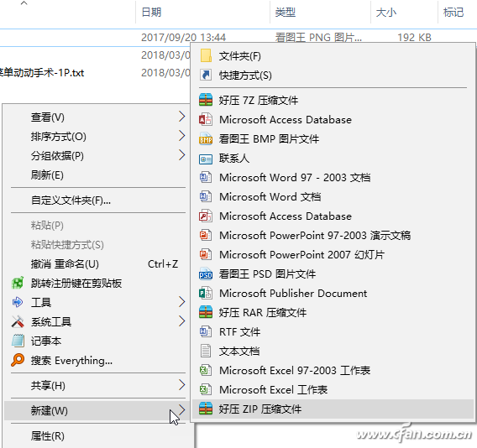The image size is (477, 448).
Task: Click the PowerPoint 2007 幻灯片 icon
Action: (206, 254)
